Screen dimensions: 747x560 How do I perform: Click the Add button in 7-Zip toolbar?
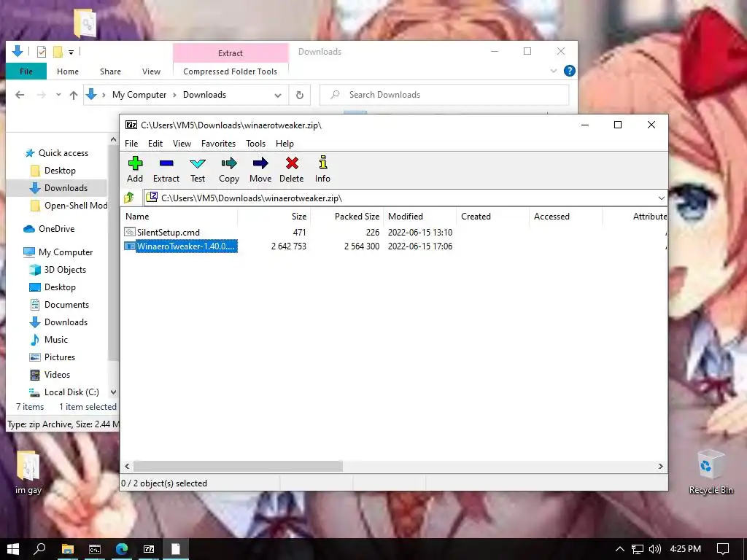click(135, 169)
